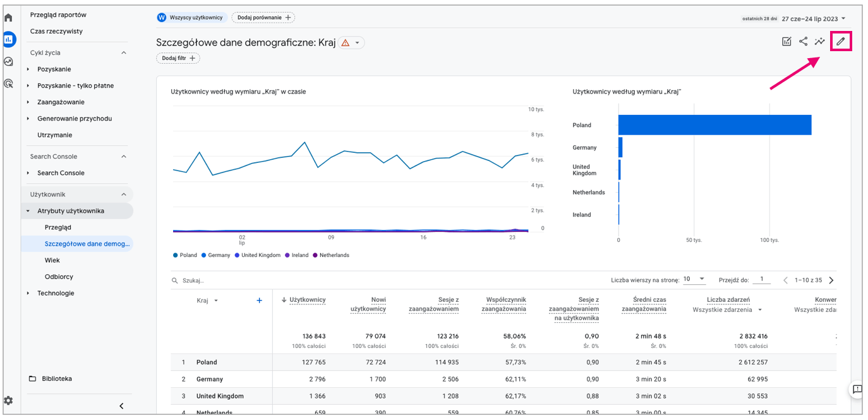Select Czas rzeczywisty in sidebar
This screenshot has width=868, height=420.
coord(56,32)
